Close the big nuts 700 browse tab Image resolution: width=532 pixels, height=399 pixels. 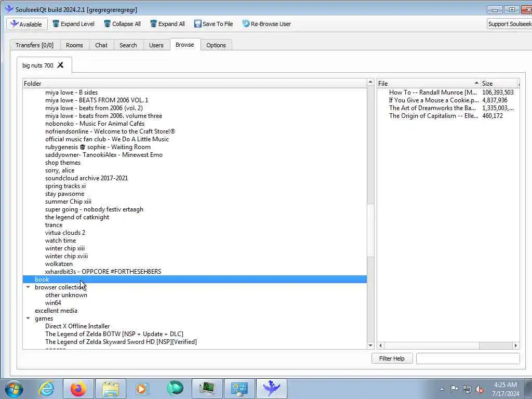pos(60,65)
